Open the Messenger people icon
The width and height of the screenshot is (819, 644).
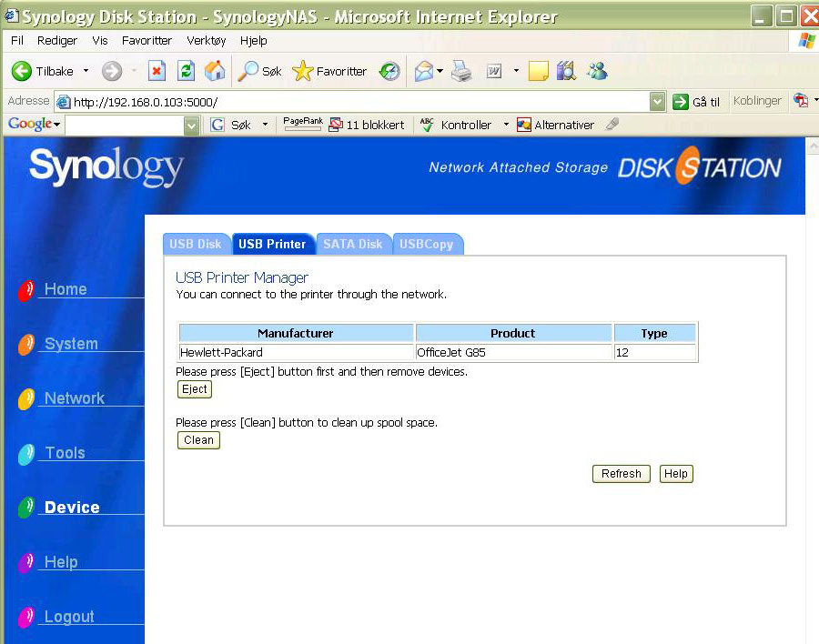coord(597,71)
